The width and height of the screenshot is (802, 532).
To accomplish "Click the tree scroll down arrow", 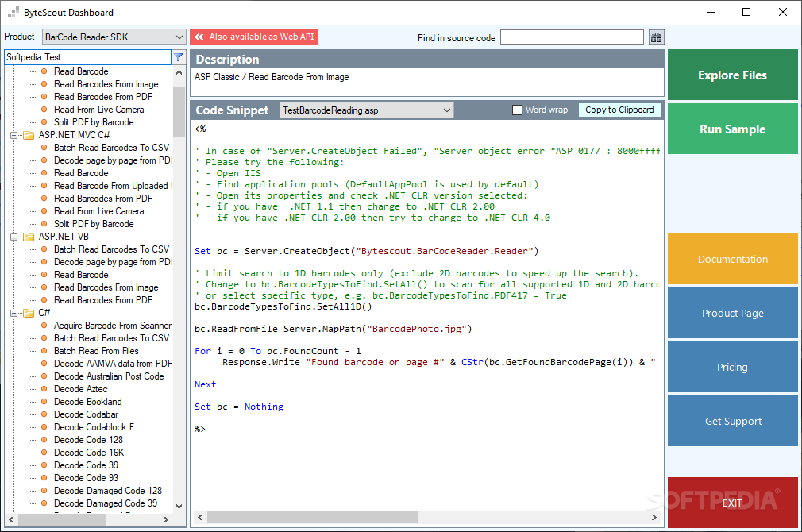I will coord(179,507).
